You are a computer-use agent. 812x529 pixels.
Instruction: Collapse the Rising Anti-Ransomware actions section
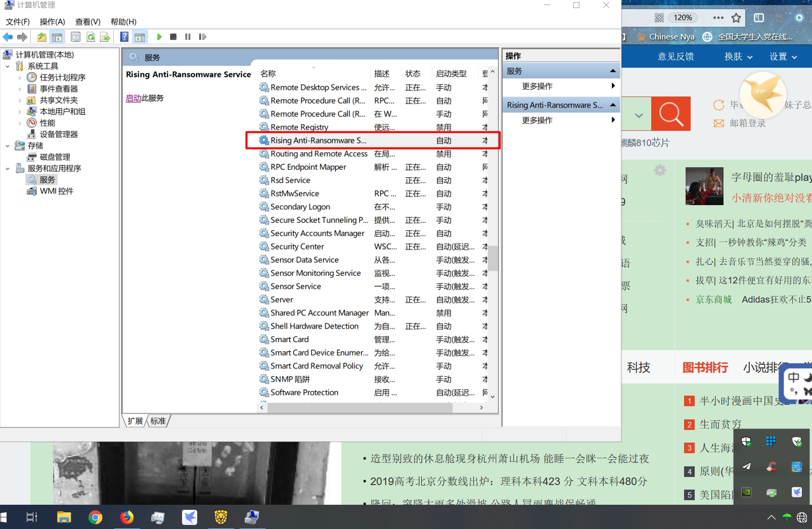click(x=613, y=105)
